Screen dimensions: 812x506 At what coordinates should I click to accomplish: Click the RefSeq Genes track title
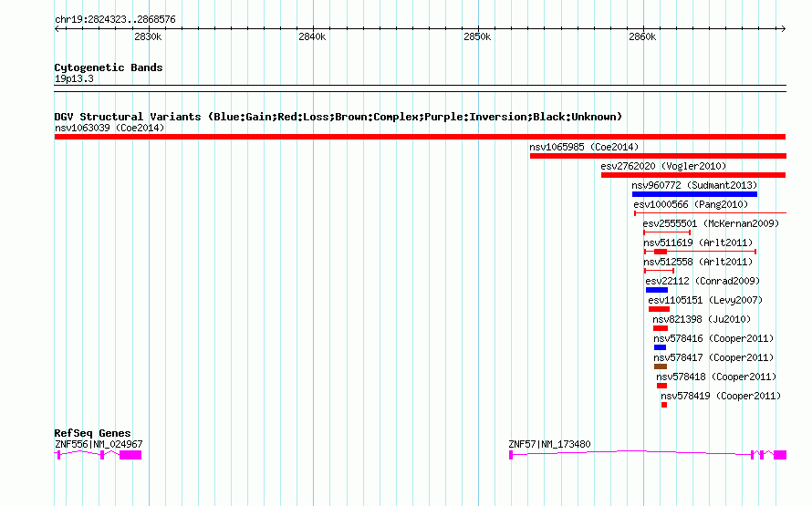[92, 433]
